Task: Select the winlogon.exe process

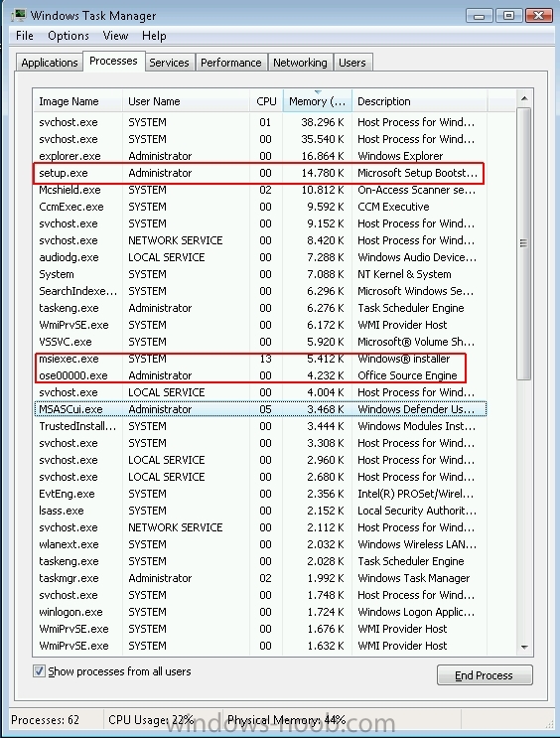Action: (x=260, y=612)
